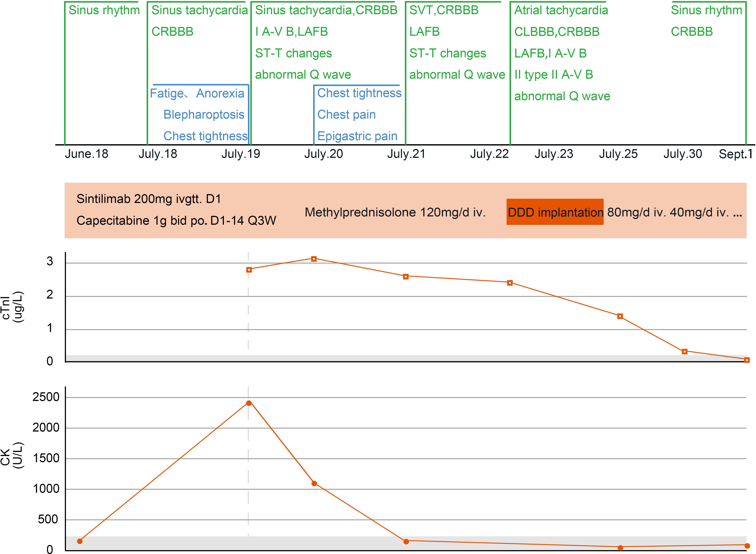The height and width of the screenshot is (554, 756).
Task: Click the 'CLBBB,CRBBB' text
Action: click(557, 31)
